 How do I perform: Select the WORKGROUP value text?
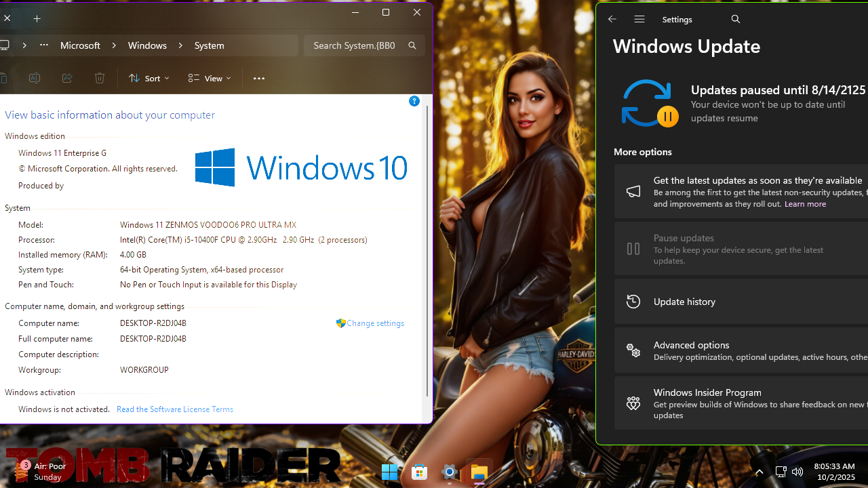[x=144, y=370]
